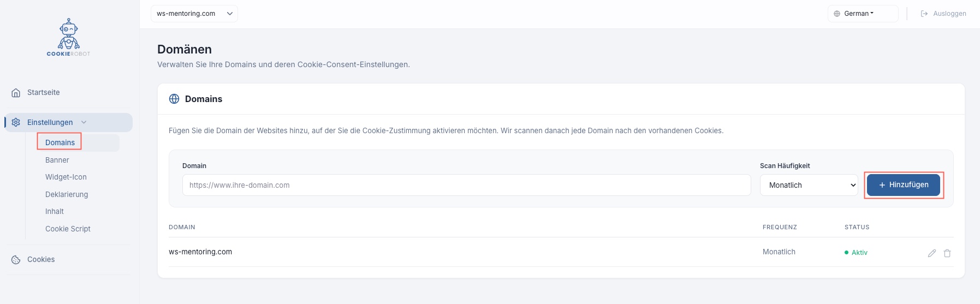
Task: Open the Inhalt settings page
Action: [55, 211]
